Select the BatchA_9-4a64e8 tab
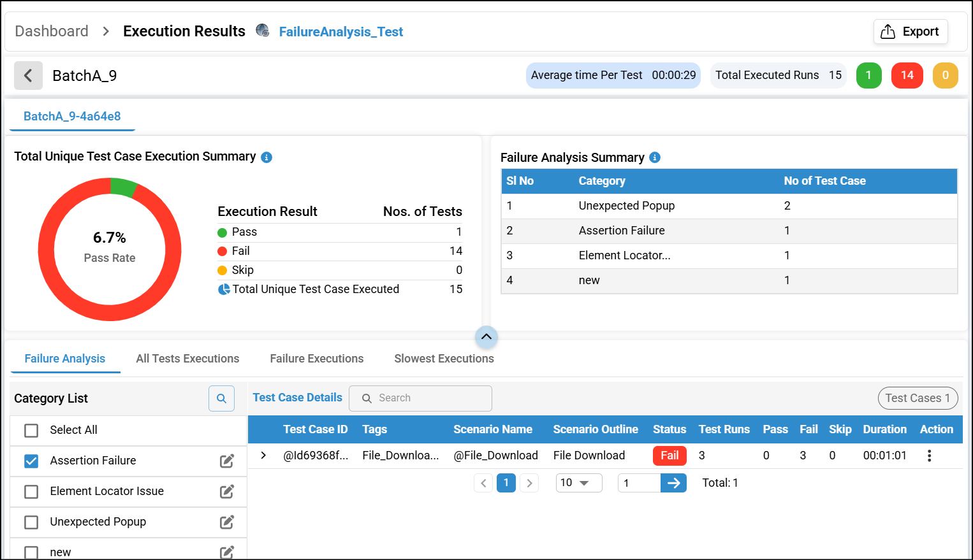Screen dimensions: 973x560 pyautogui.click(x=72, y=117)
